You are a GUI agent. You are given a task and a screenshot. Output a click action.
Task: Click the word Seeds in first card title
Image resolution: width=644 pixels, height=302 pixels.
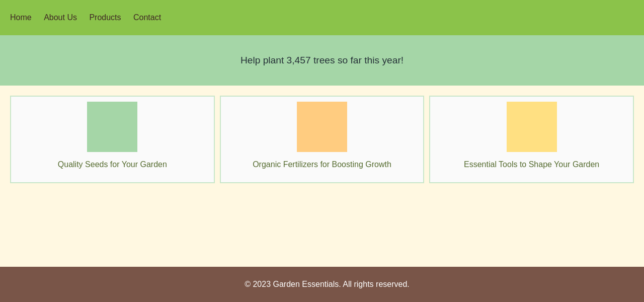pyautogui.click(x=96, y=165)
